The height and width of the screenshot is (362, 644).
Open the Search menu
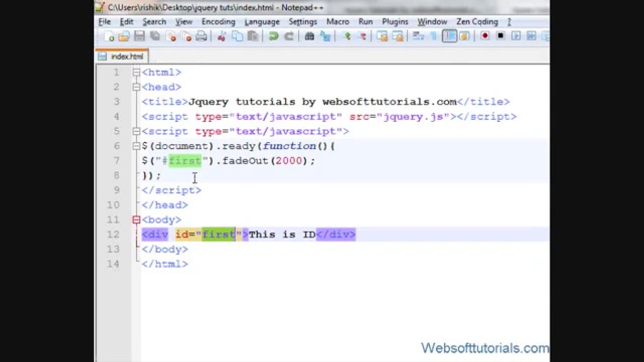point(154,22)
